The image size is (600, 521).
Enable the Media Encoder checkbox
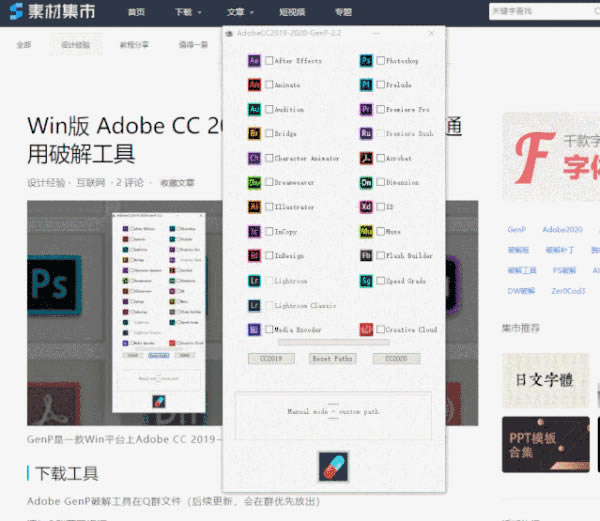(x=269, y=329)
